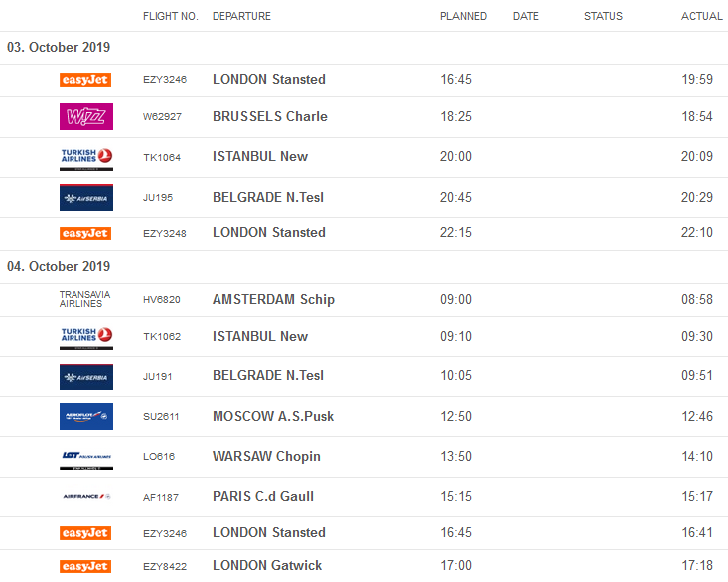This screenshot has height=582, width=728.
Task: Click the 04. October 2019 date heading
Action: click(59, 267)
